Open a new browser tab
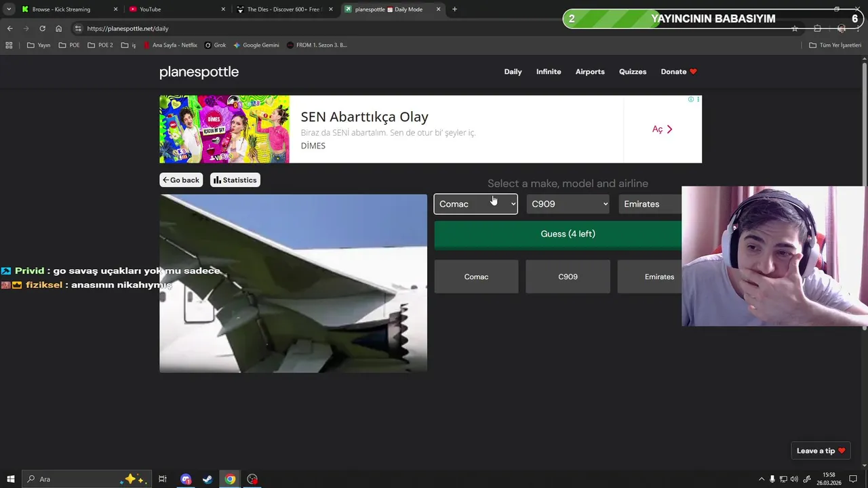 pos(454,9)
